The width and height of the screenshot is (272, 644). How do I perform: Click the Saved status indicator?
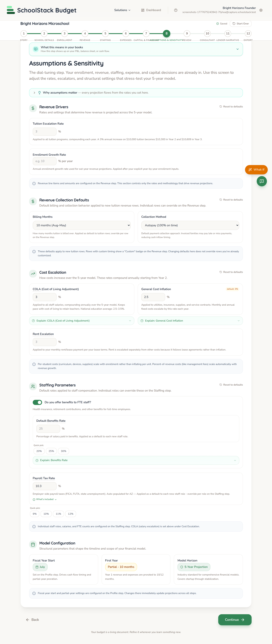click(222, 24)
